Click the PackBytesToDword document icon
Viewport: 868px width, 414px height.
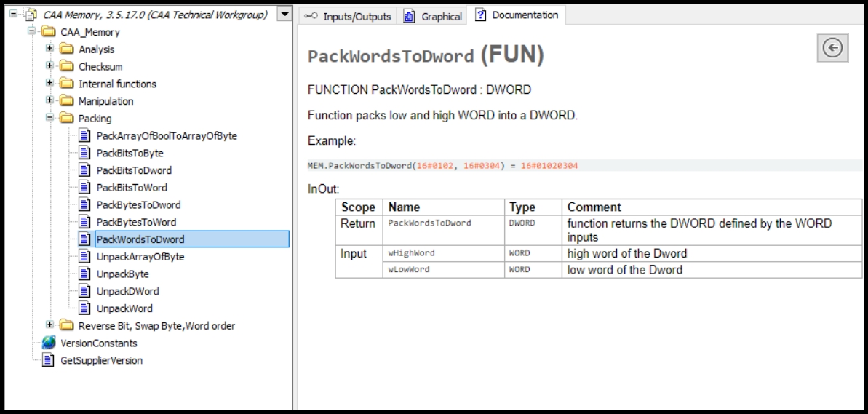coord(84,204)
